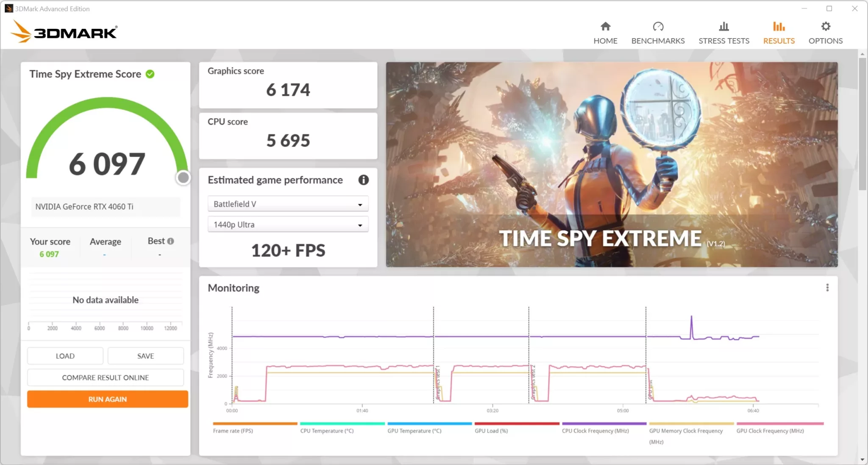Click the verified checkmark next to Time Spy Extreme Score
The image size is (868, 465).
point(150,74)
